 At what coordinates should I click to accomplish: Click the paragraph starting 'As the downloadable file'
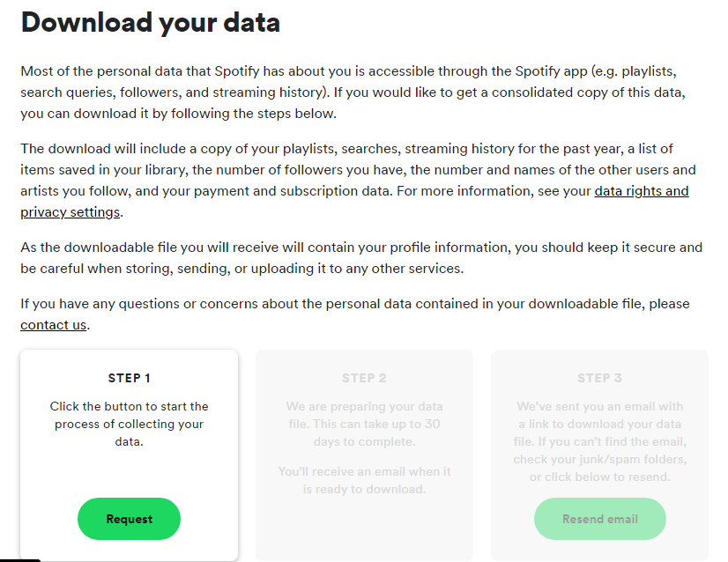click(361, 257)
